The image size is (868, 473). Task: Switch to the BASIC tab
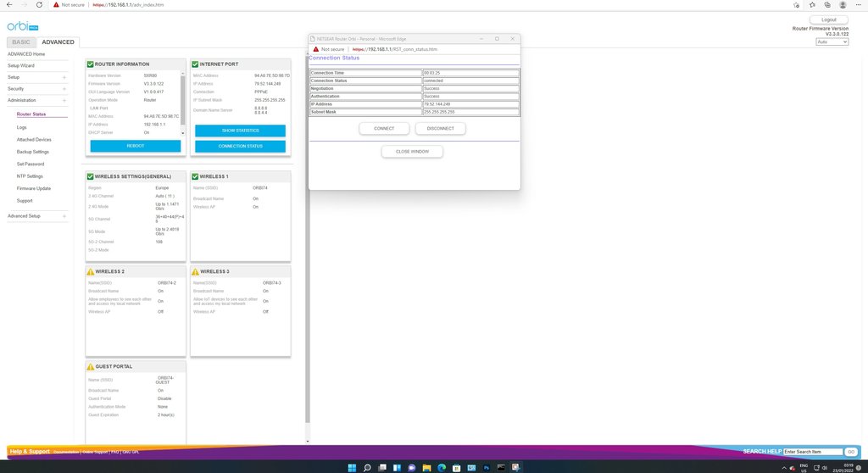(x=21, y=42)
